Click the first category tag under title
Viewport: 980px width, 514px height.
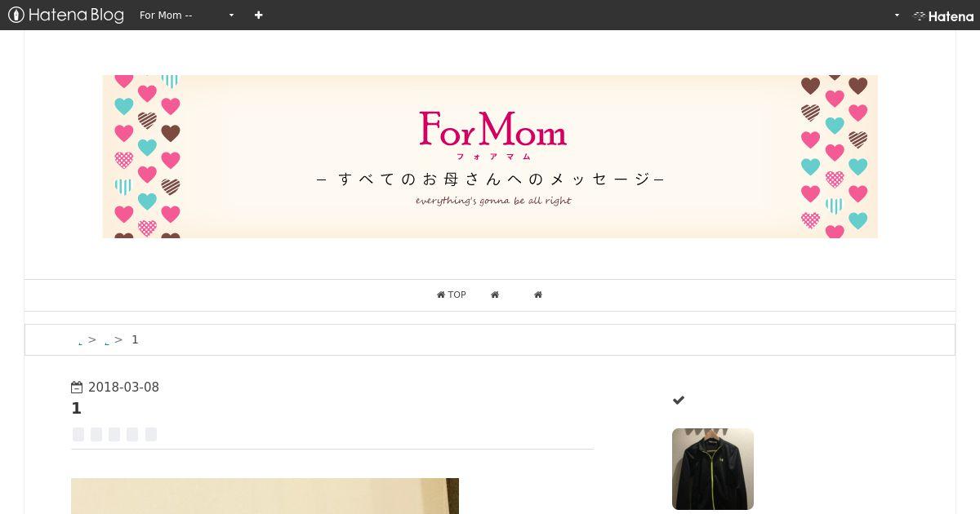(x=78, y=434)
